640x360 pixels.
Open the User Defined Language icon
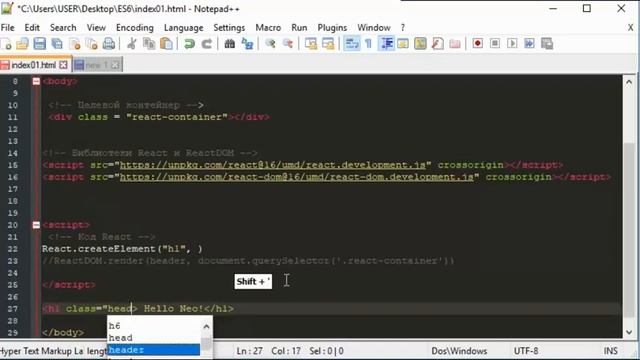403,44
